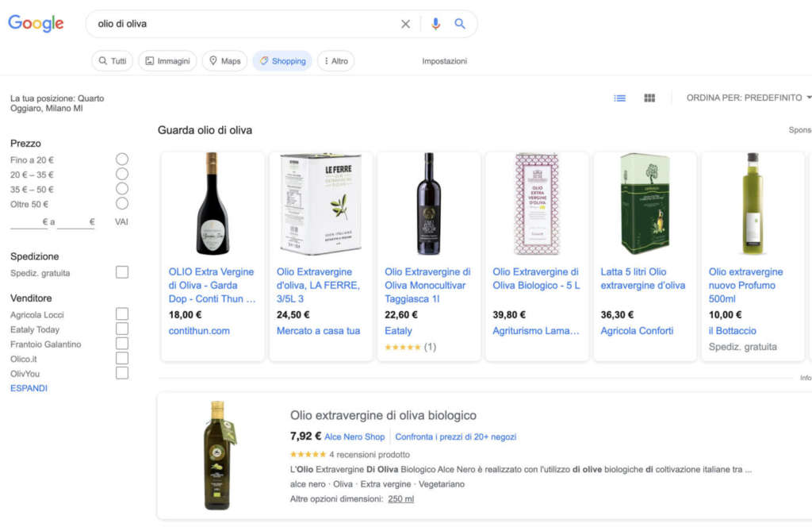The height and width of the screenshot is (527, 812).
Task: Open Olio Extravergine Monocultivar Taggiasca 1l link
Action: 427,285
